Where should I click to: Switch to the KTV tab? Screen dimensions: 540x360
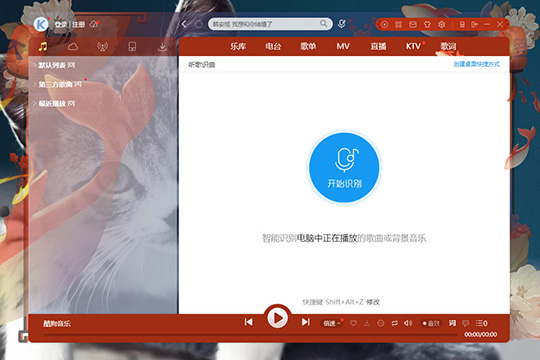pyautogui.click(x=413, y=46)
